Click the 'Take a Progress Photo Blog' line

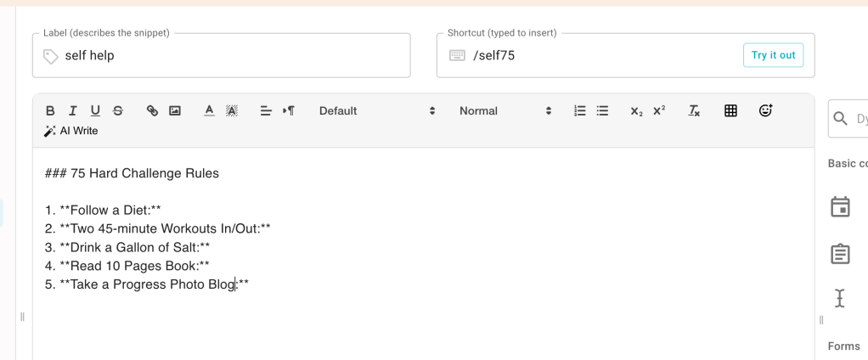pyautogui.click(x=147, y=284)
